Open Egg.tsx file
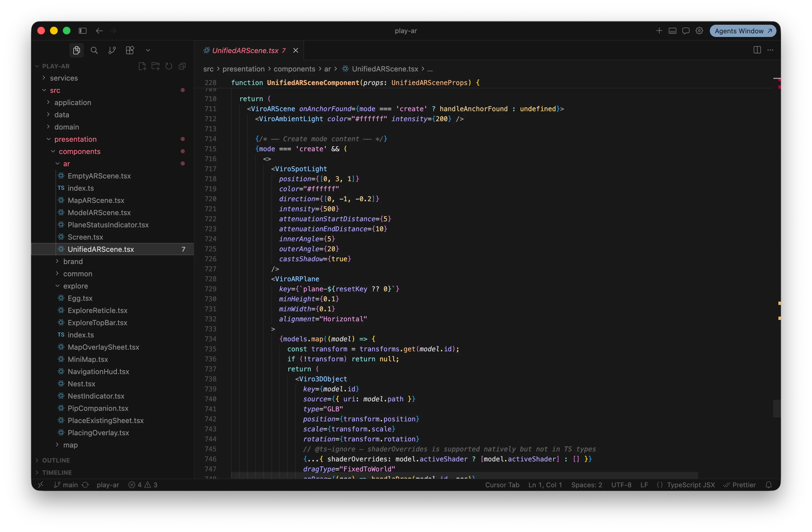 coord(112,298)
